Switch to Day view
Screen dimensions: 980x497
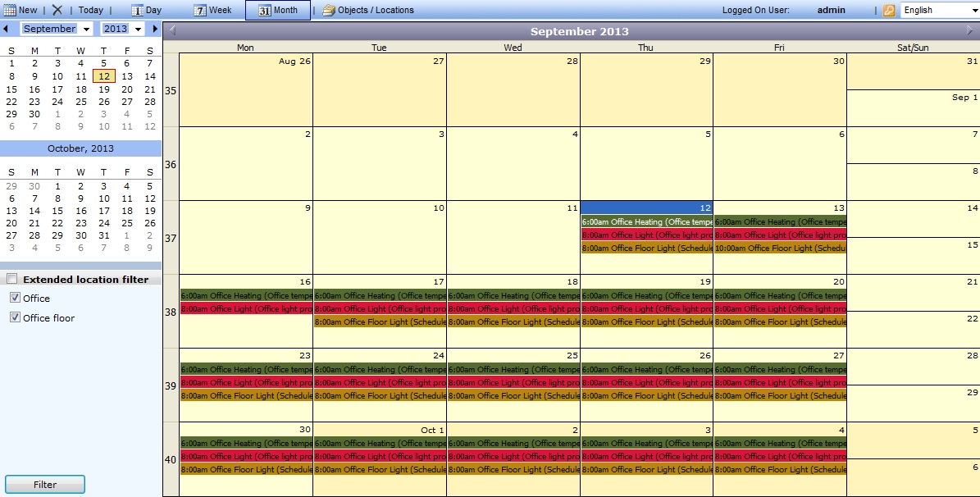click(147, 10)
